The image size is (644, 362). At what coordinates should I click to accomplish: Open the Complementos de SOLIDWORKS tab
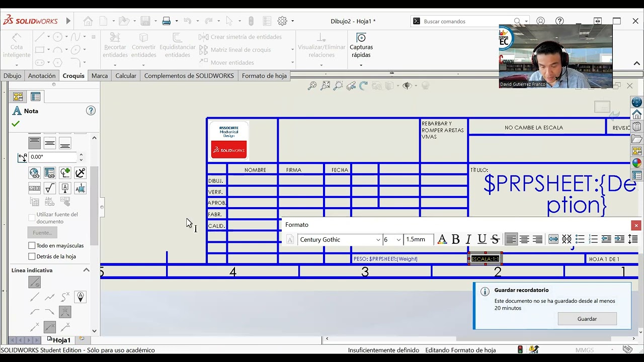[x=189, y=76]
